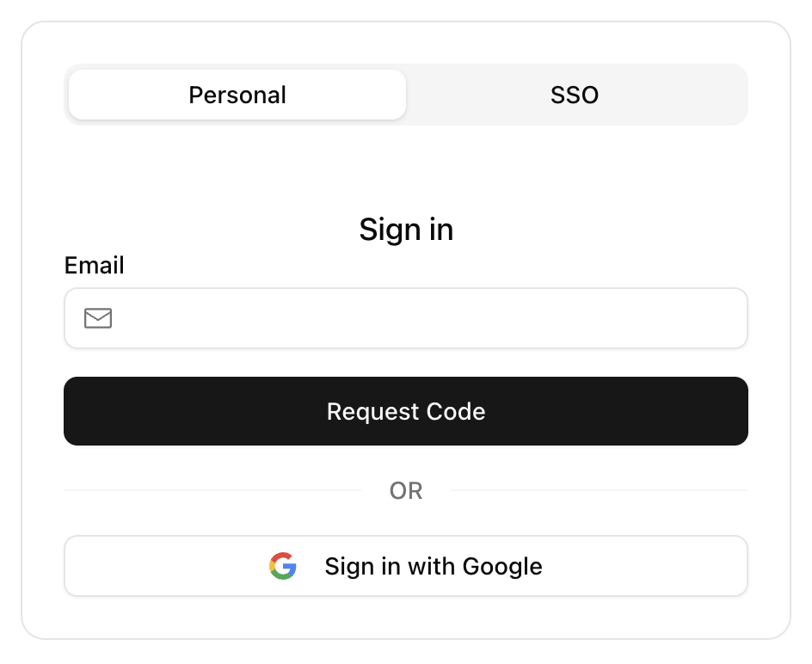
Task: Click the Request Code button
Action: click(x=406, y=411)
